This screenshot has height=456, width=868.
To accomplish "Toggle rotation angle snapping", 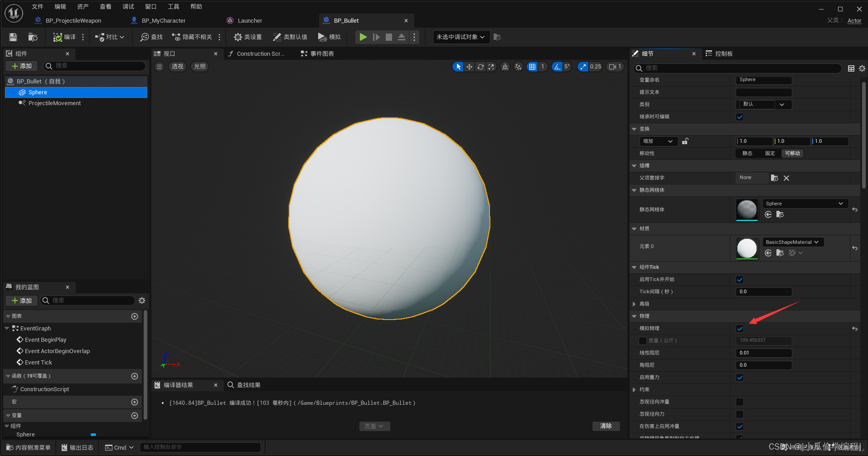I will (x=557, y=67).
